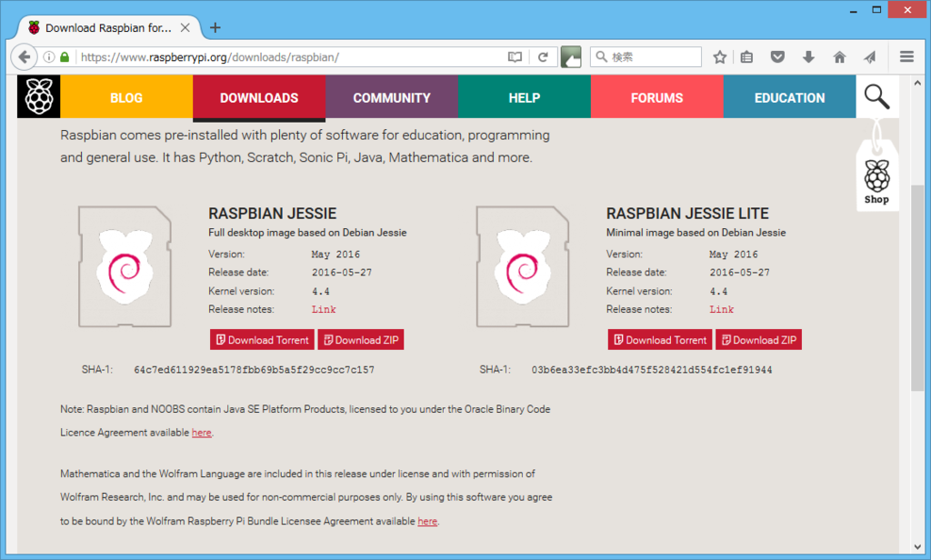Click the browser search box
Viewport: 931px width, 560px height.
pyautogui.click(x=646, y=57)
